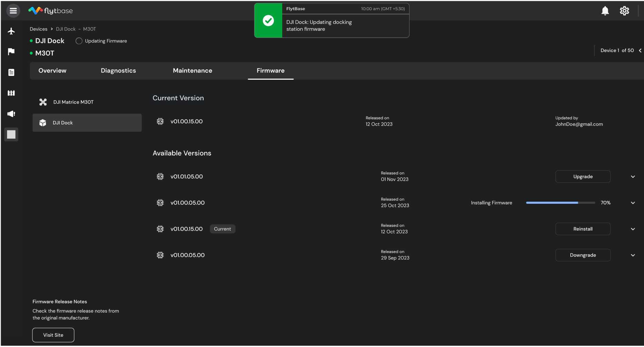
Task: Click the chip icon for the 25 Oct 2023 version
Action: (x=160, y=203)
